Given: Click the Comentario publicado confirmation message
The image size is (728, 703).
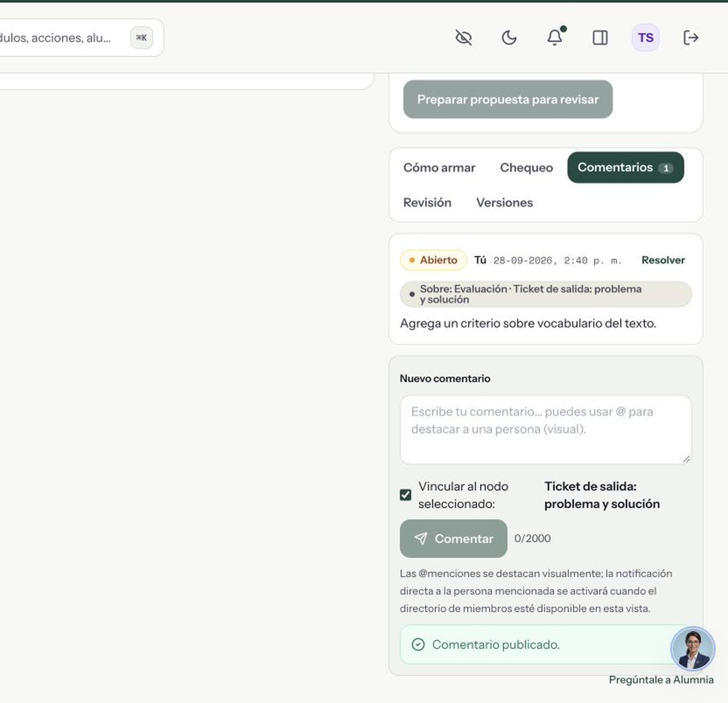Looking at the screenshot, I should tap(546, 644).
